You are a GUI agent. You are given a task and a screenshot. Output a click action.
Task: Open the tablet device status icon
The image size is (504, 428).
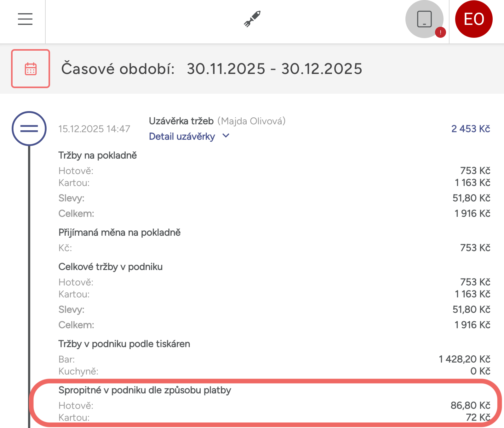click(424, 19)
